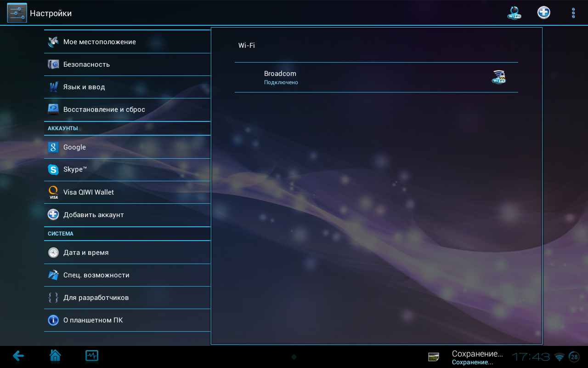Open Для разработчиков options

point(127,298)
